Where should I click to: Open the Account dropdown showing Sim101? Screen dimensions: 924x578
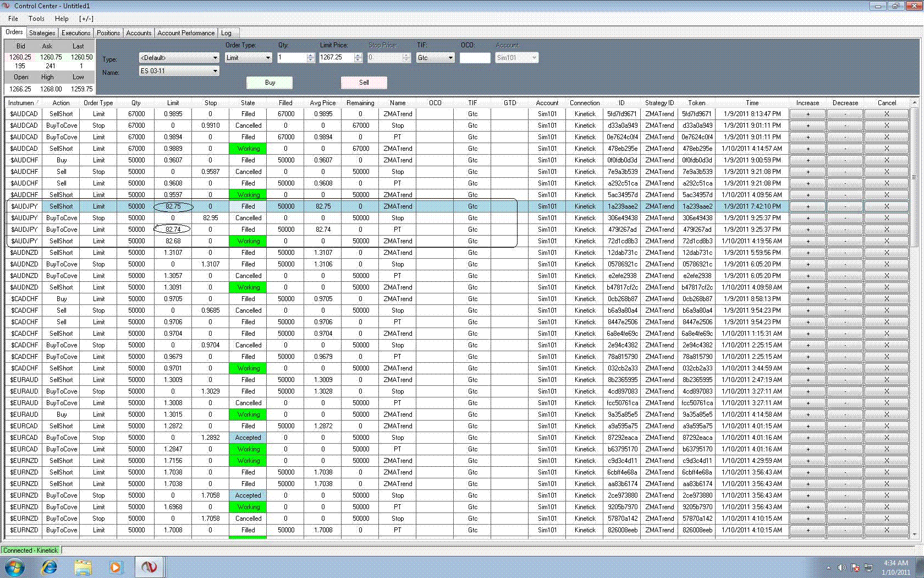[x=516, y=58]
